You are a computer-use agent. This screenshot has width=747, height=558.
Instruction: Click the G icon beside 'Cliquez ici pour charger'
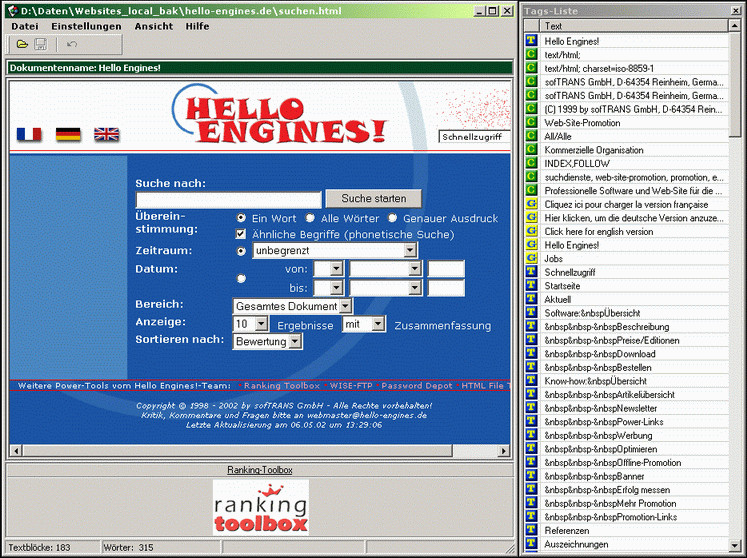(531, 204)
